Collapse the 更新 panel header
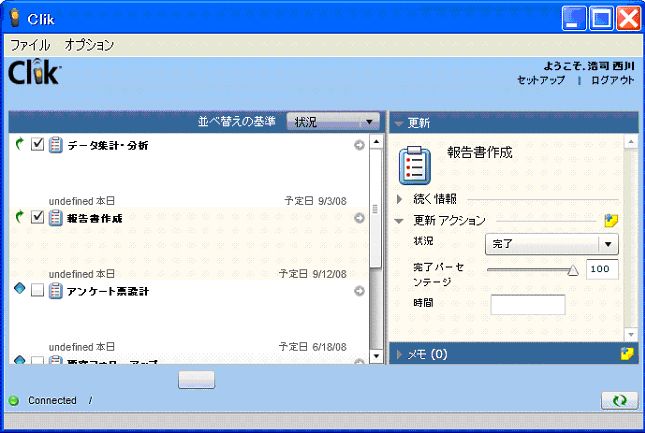Screen dimensions: 645x433 point(398,123)
